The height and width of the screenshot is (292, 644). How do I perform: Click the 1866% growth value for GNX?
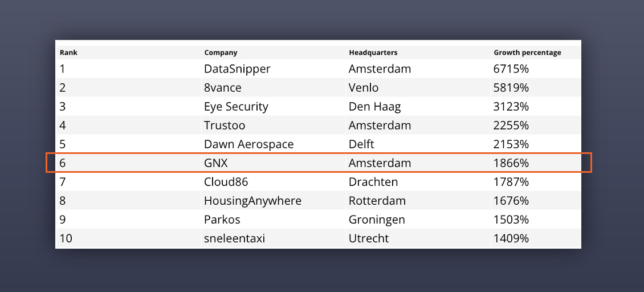tap(511, 163)
